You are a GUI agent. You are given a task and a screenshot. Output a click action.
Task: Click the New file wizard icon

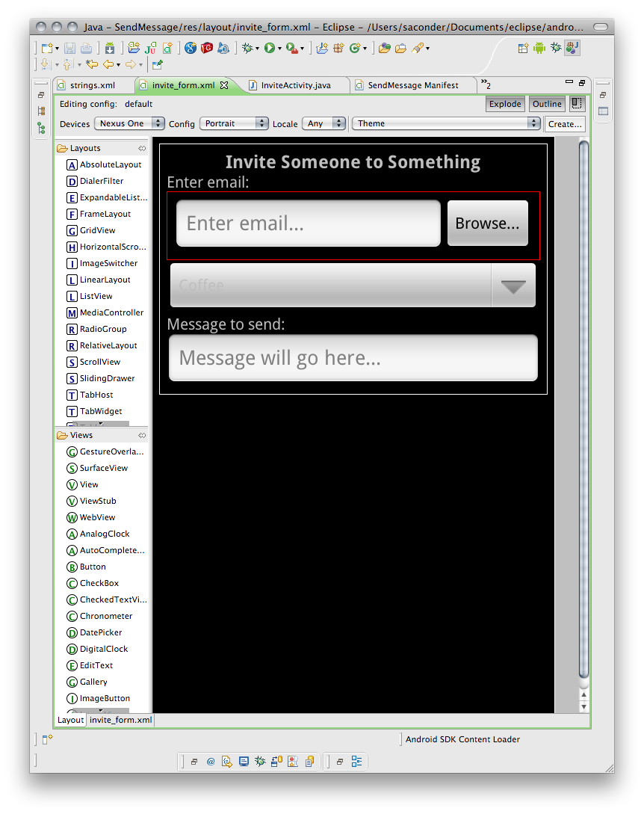(x=47, y=49)
